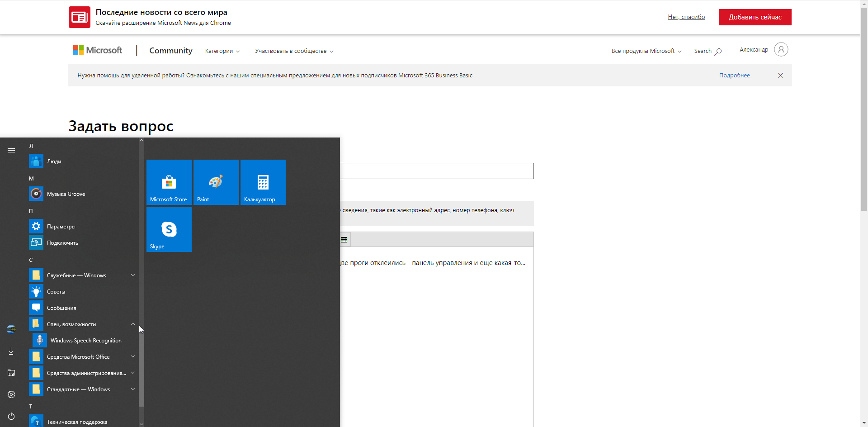Open the Pictures icon in Start sidebar

point(11,373)
